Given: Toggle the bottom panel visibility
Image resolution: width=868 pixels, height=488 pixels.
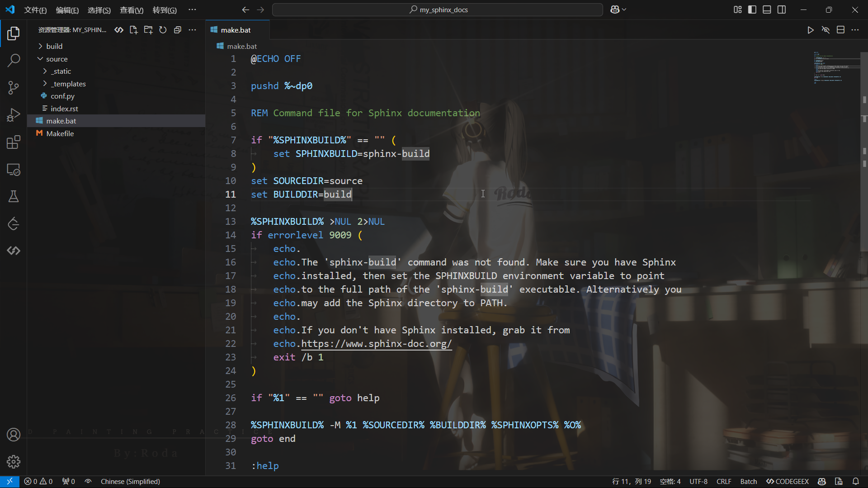Looking at the screenshot, I should (767, 9).
